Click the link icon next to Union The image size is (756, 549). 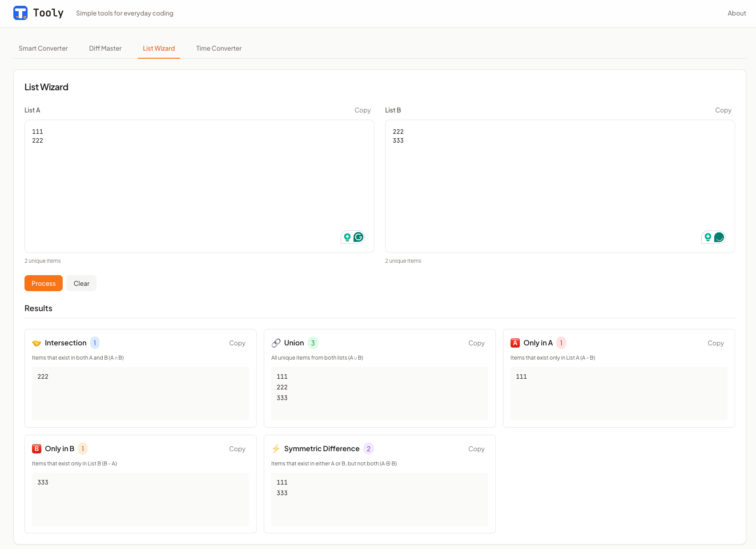point(276,343)
